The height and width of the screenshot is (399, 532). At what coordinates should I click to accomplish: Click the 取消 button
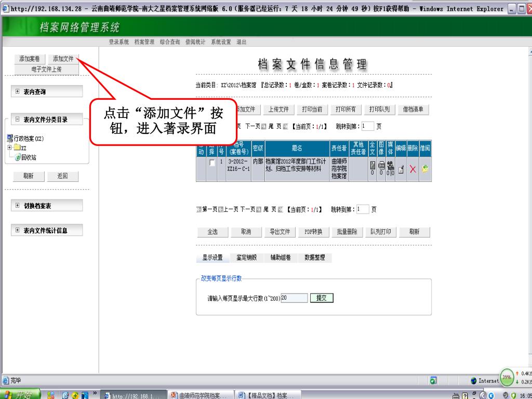[246, 232]
